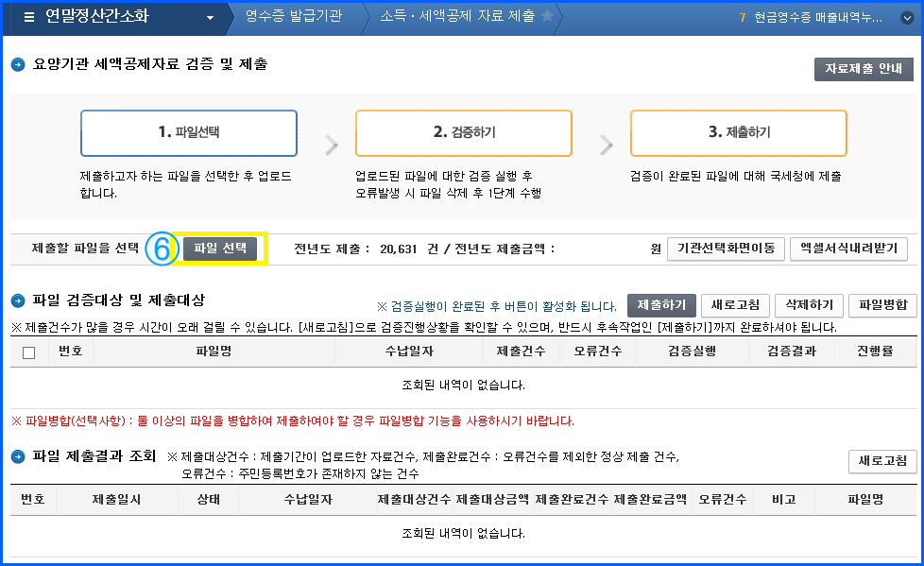Select step 2. 검증하기 box
The image size is (924, 566).
[x=464, y=132]
